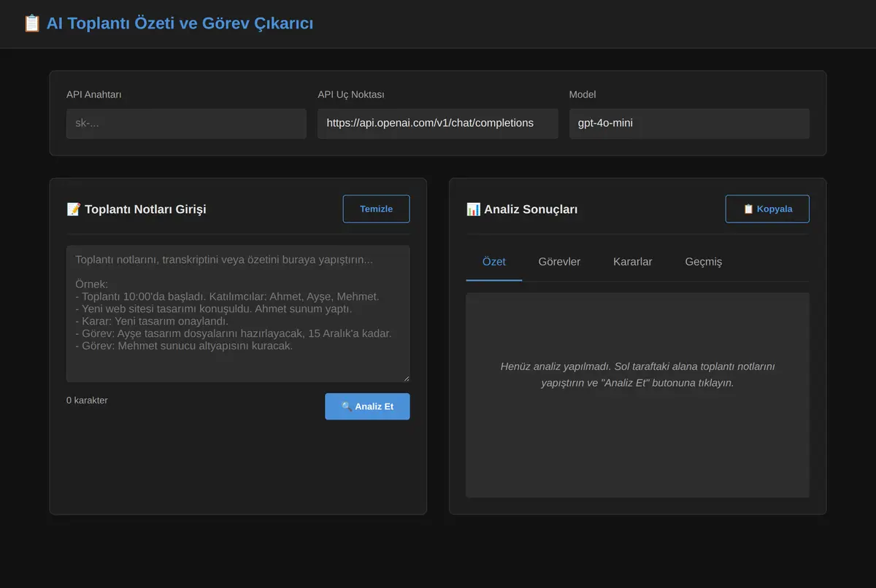Start analysis with the Analiz Et button
This screenshot has width=876, height=588.
pyautogui.click(x=367, y=406)
